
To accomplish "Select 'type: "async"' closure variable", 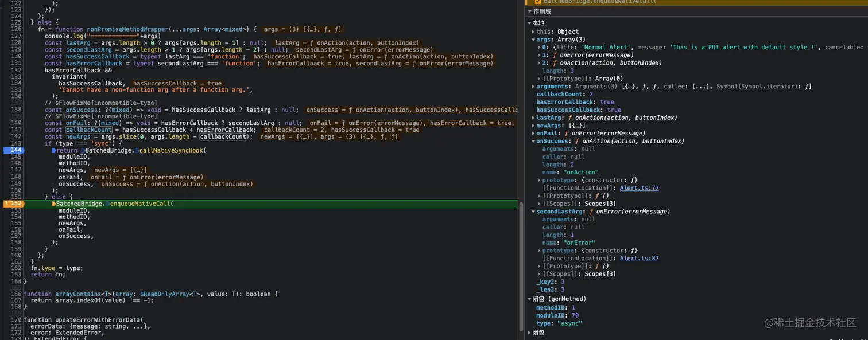I will pos(559,323).
